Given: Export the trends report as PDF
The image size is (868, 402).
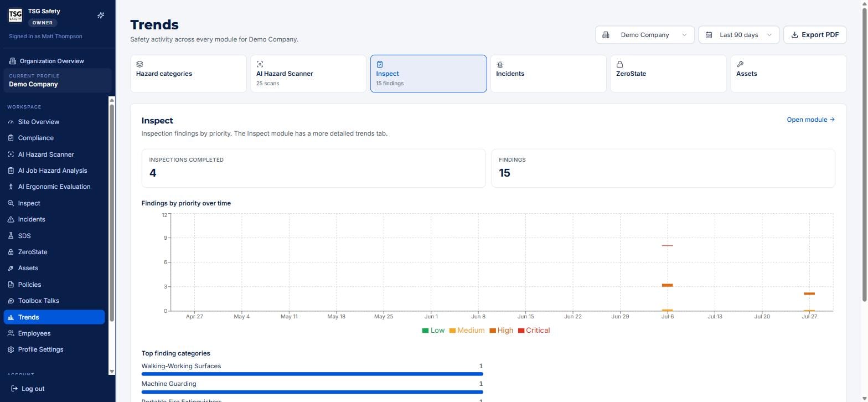Looking at the screenshot, I should tap(815, 35).
